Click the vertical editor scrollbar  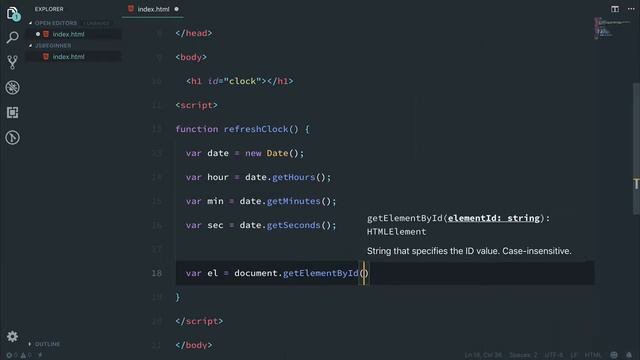[x=636, y=149]
